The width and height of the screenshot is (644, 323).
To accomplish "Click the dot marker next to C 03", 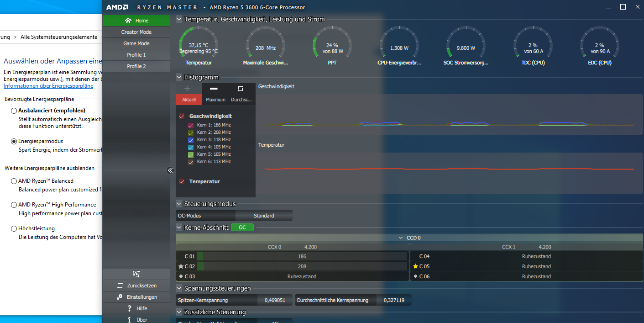I will (x=181, y=276).
